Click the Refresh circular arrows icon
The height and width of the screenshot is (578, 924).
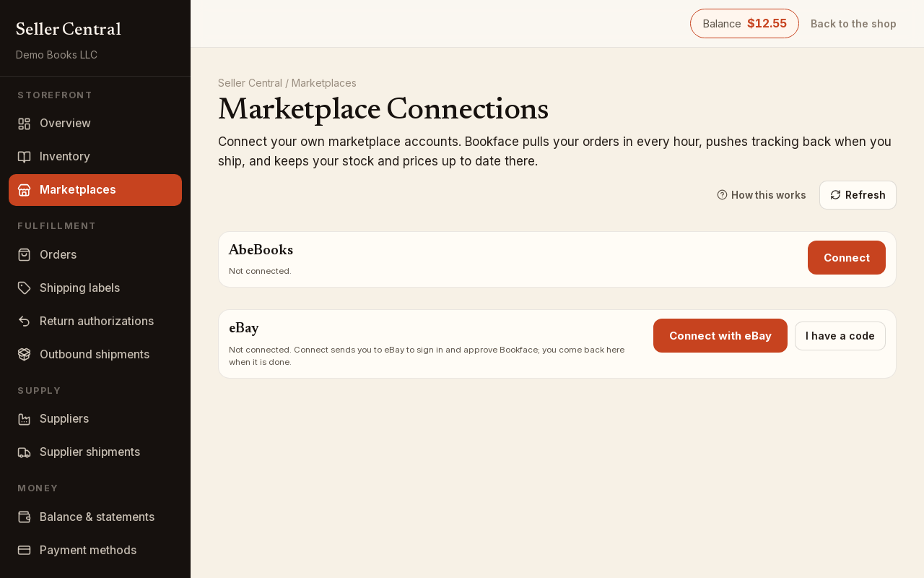click(x=836, y=195)
